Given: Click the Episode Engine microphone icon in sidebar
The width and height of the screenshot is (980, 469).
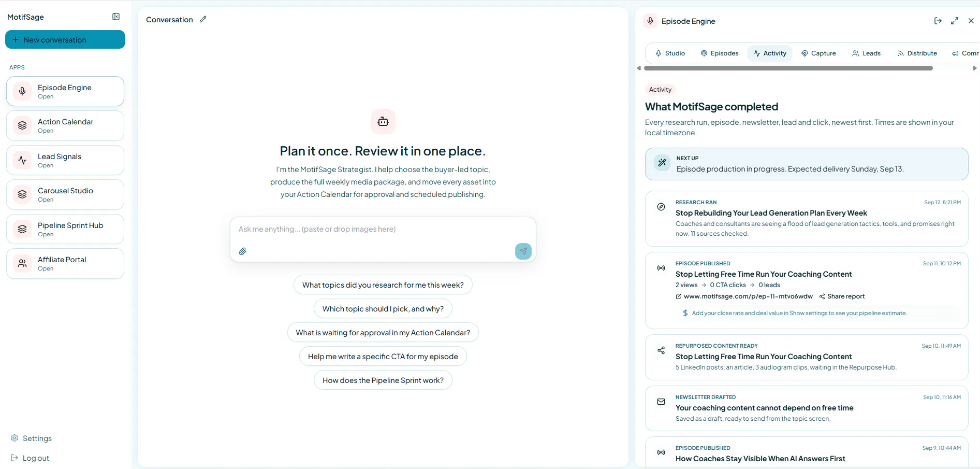Looking at the screenshot, I should pyautogui.click(x=22, y=91).
